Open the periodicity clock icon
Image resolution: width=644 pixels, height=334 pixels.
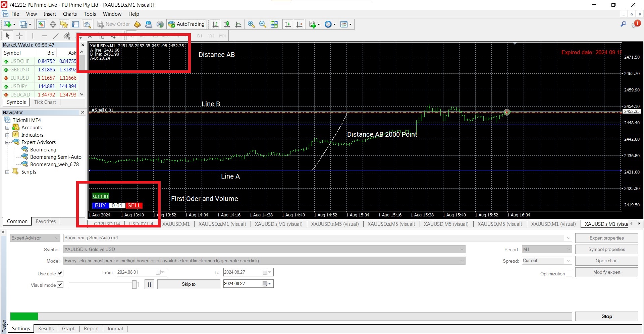328,24
